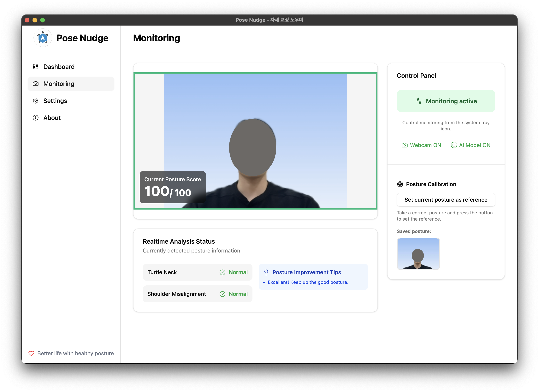Click the About info icon
Viewport: 539px width, 392px height.
point(36,118)
